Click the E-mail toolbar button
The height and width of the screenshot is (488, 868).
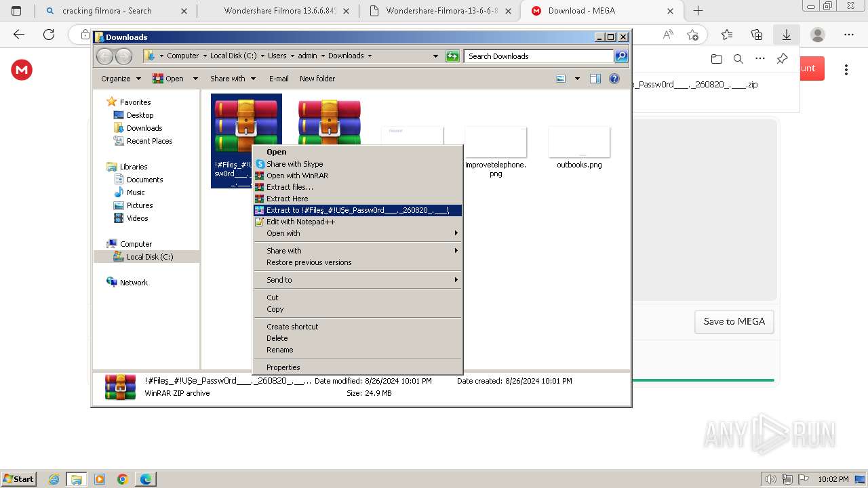click(x=279, y=79)
